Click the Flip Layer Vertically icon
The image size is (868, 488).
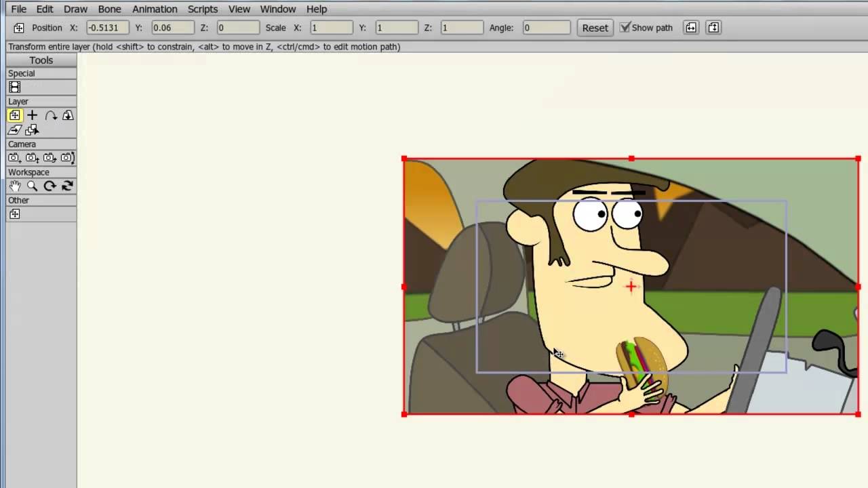click(713, 28)
